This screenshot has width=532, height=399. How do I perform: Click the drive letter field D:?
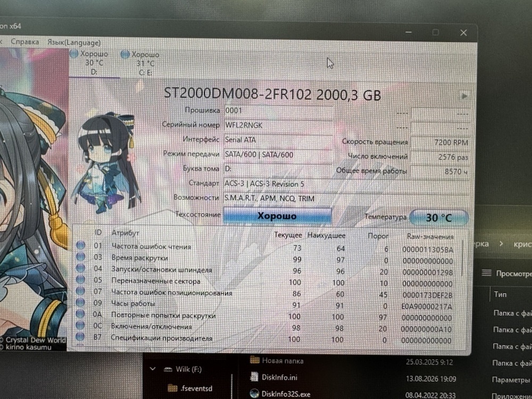point(278,169)
